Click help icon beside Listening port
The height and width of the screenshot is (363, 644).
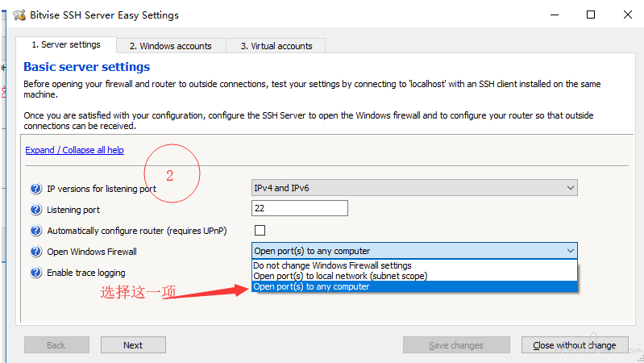pyautogui.click(x=35, y=210)
